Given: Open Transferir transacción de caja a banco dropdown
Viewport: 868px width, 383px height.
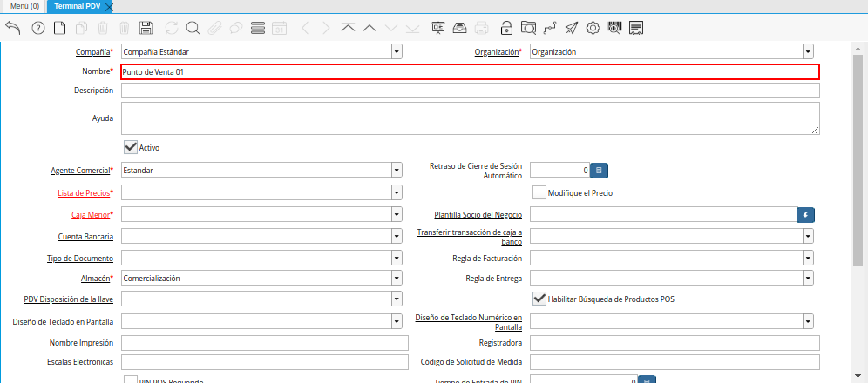Looking at the screenshot, I should (x=808, y=237).
